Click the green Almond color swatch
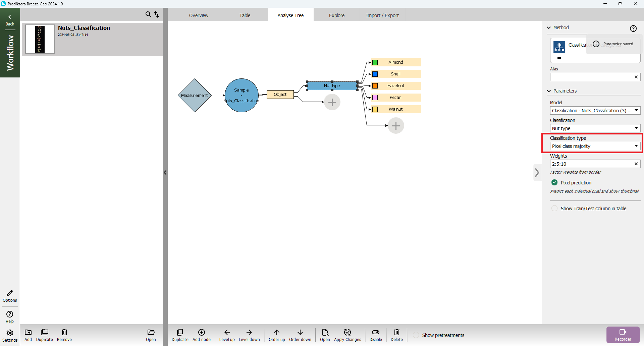 pyautogui.click(x=375, y=62)
